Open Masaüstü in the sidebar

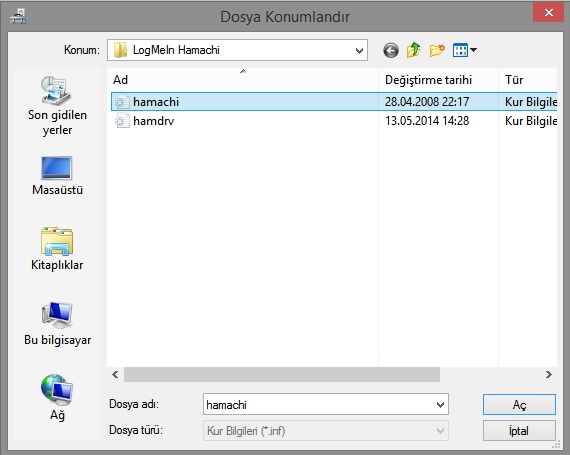[57, 176]
